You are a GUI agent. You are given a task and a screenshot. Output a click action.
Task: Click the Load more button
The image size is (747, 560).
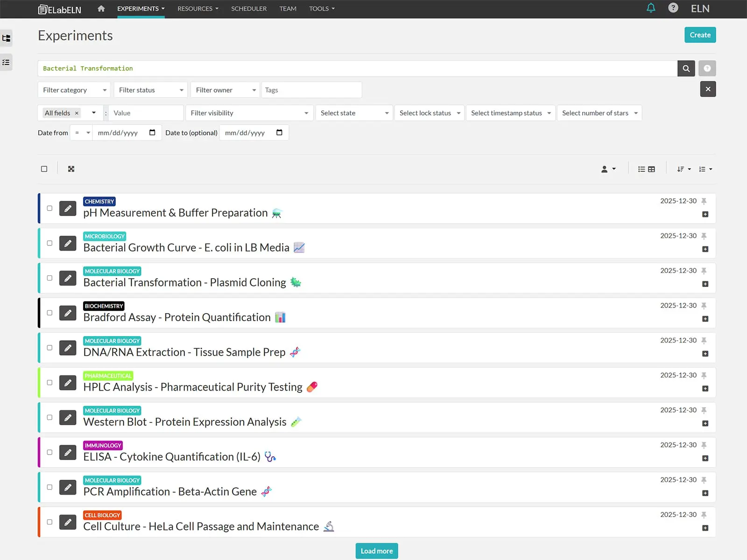tap(376, 551)
